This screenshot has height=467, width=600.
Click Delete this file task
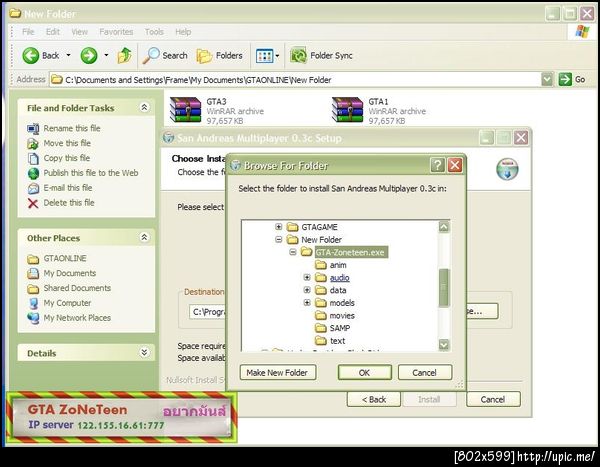69,203
